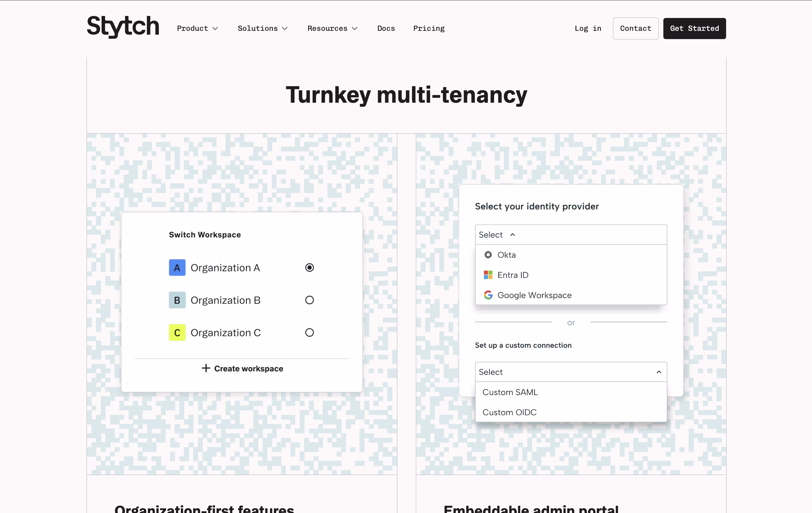Select the Organization A radio button
The height and width of the screenshot is (513, 812).
pos(309,268)
